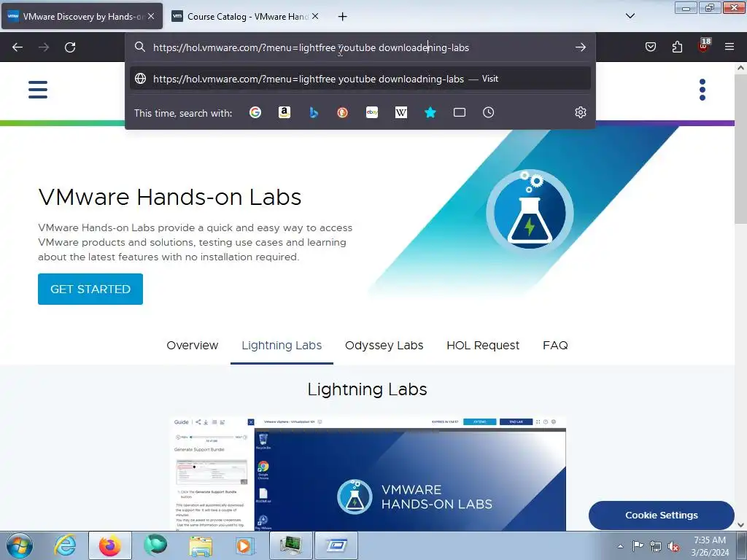Select the FAQ tab

(555, 345)
